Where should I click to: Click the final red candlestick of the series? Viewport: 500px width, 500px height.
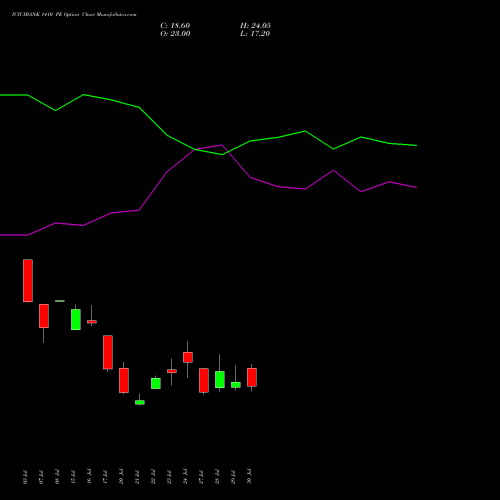click(252, 377)
